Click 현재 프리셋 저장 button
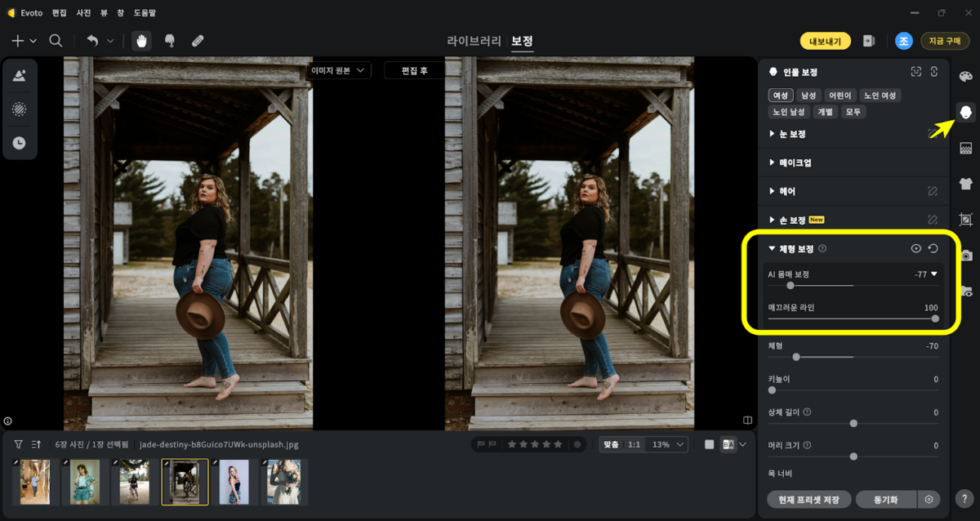The width and height of the screenshot is (980, 521). 809,499
